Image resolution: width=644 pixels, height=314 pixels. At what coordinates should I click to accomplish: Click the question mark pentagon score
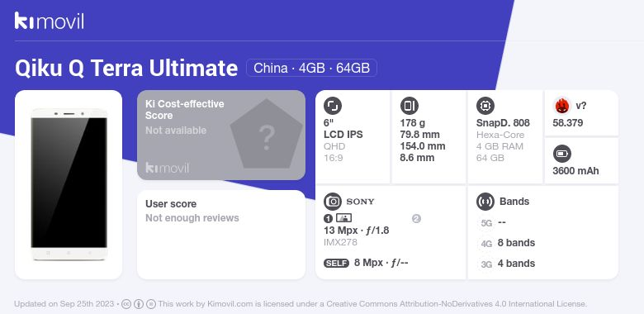point(267,134)
